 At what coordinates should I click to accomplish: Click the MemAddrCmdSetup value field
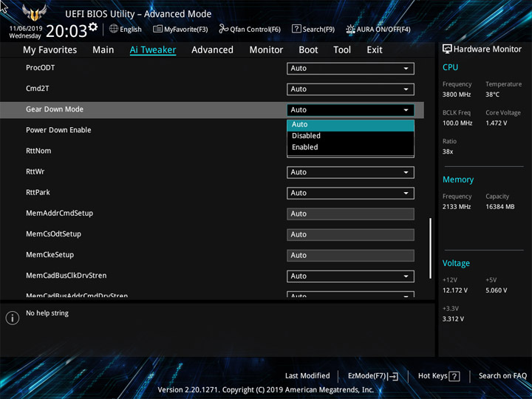coord(350,214)
